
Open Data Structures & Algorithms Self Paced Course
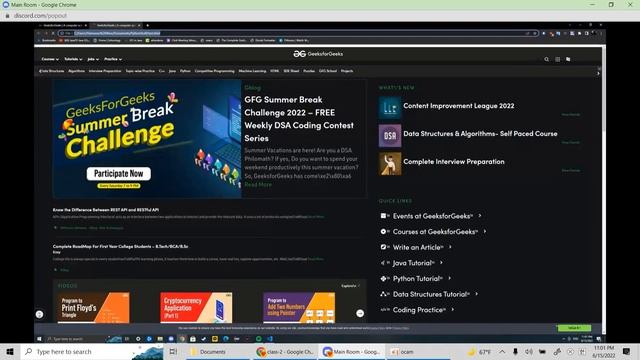[480, 133]
